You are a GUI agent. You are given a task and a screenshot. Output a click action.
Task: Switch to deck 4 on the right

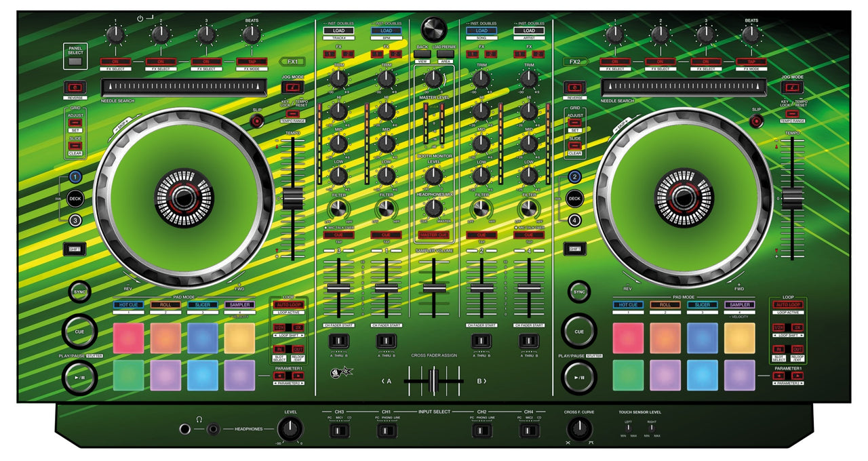coord(574,220)
